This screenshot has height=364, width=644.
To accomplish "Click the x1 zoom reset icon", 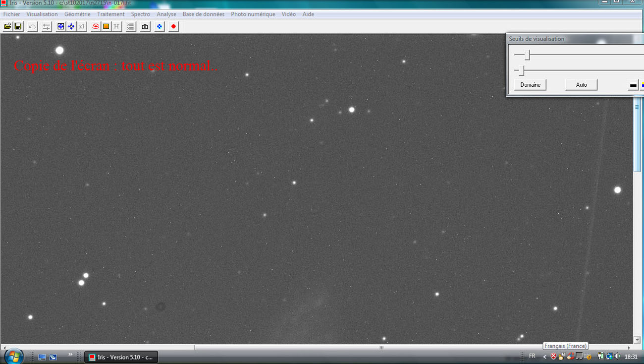I will click(82, 26).
